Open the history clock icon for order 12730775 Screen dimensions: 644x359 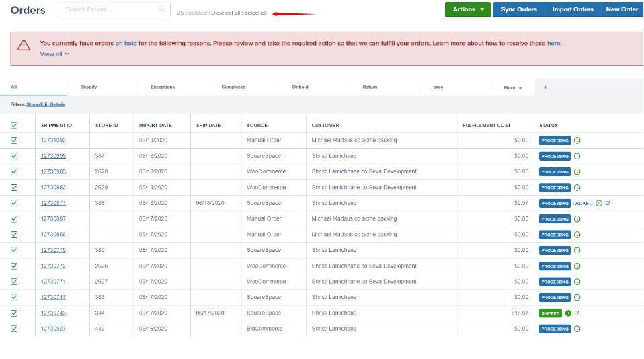click(577, 251)
